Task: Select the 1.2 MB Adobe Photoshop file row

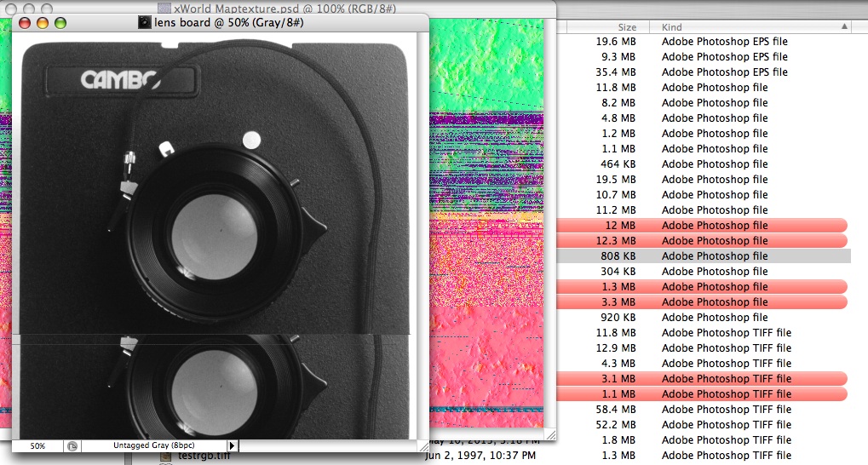Action: pyautogui.click(x=704, y=134)
